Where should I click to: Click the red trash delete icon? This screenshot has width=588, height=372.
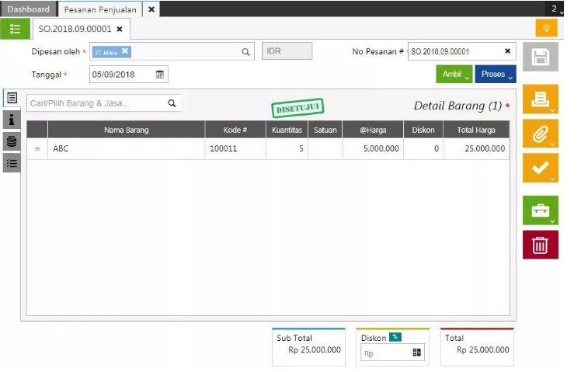tap(540, 245)
